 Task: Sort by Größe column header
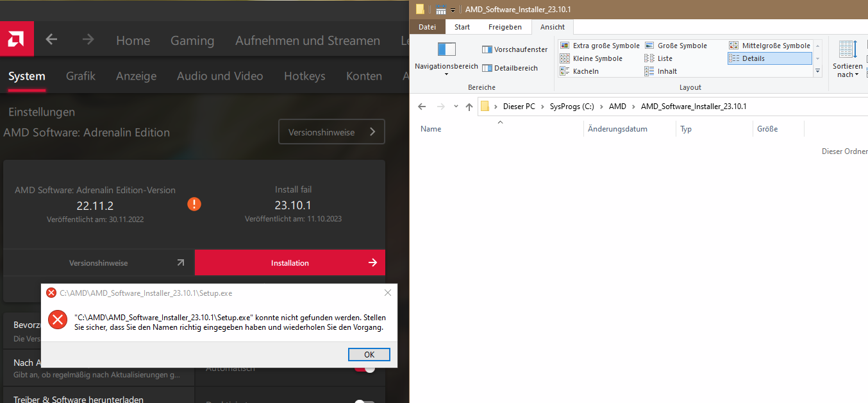point(778,129)
